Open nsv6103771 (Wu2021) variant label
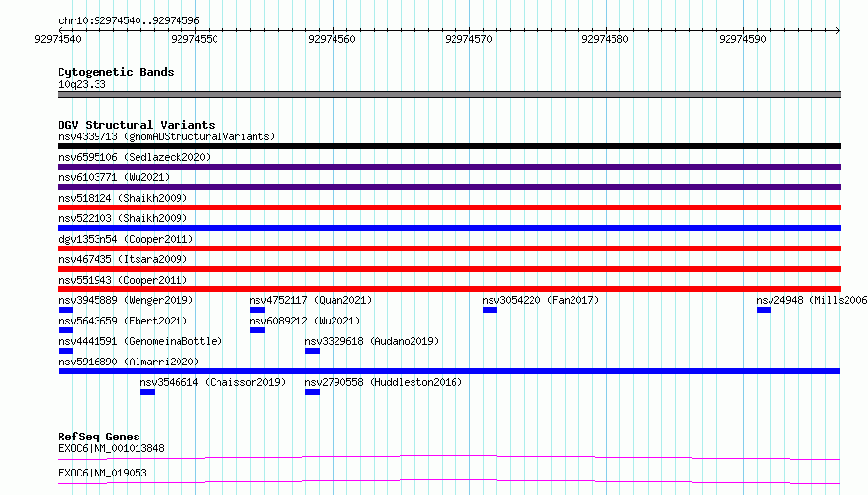868x495 pixels. pyautogui.click(x=114, y=177)
